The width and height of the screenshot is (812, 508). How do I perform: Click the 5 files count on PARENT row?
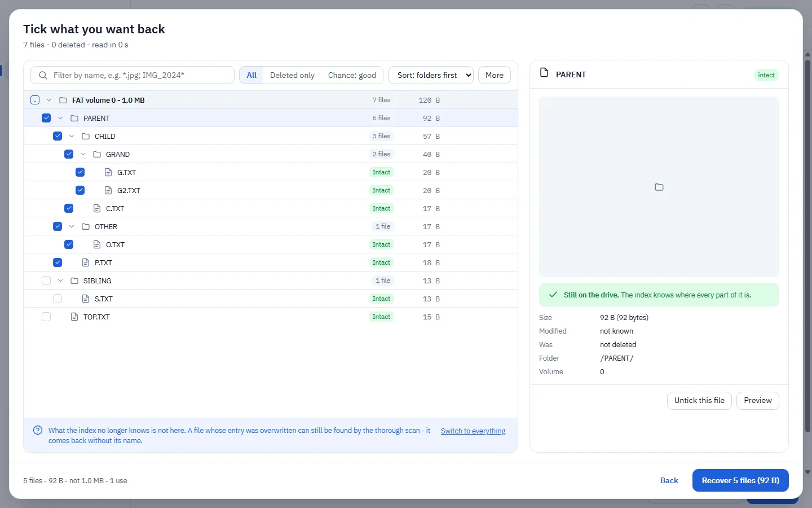click(x=381, y=118)
